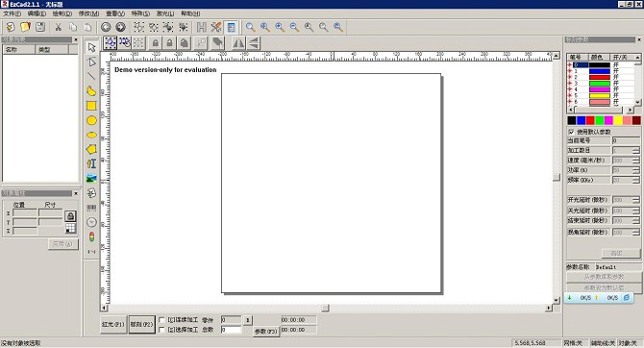Enable the [S]选择加工 checkbox
This screenshot has width=644, height=348.
[x=161, y=330]
